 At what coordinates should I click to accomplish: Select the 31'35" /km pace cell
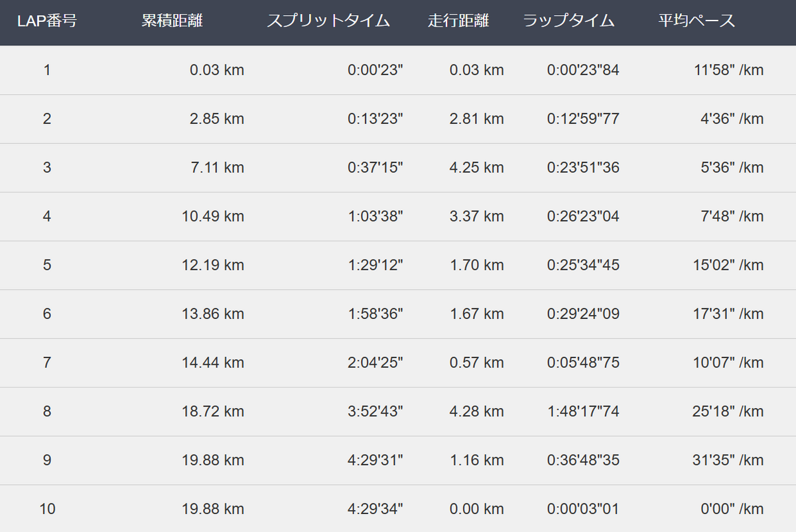[x=728, y=460]
